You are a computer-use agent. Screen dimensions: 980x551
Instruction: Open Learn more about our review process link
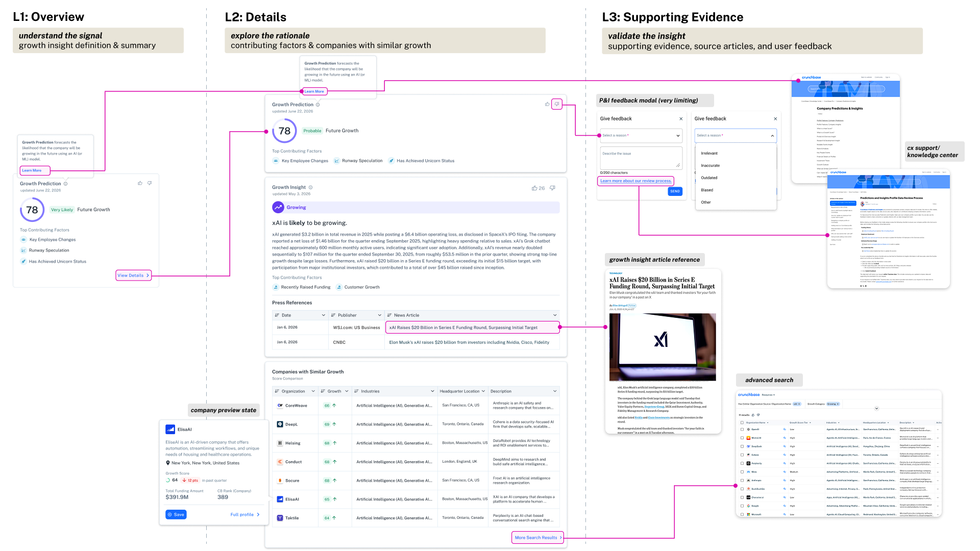pos(635,181)
